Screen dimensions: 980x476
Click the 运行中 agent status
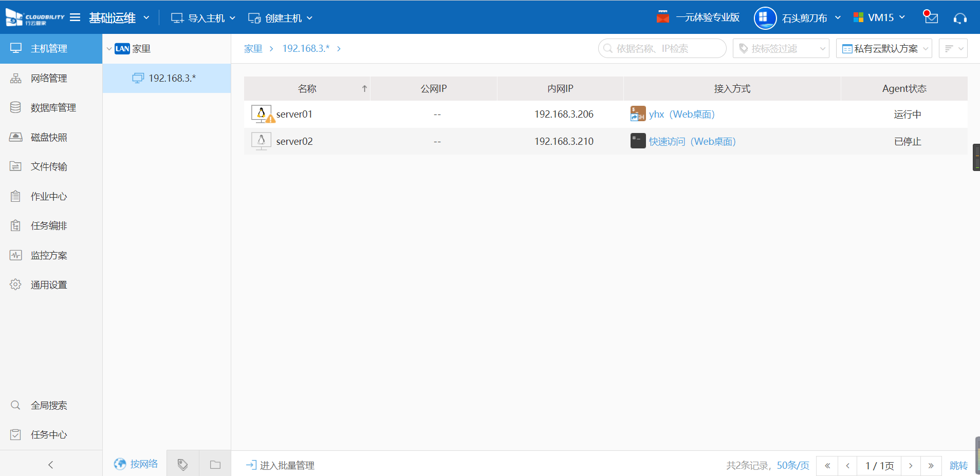point(907,114)
